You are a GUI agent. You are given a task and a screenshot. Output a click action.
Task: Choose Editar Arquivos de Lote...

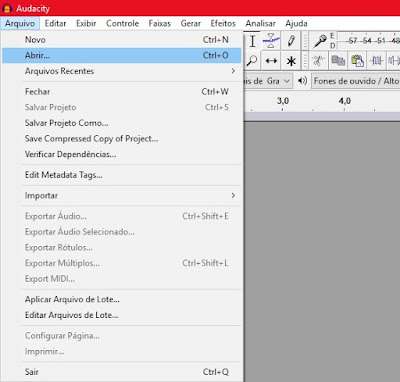pos(122,315)
